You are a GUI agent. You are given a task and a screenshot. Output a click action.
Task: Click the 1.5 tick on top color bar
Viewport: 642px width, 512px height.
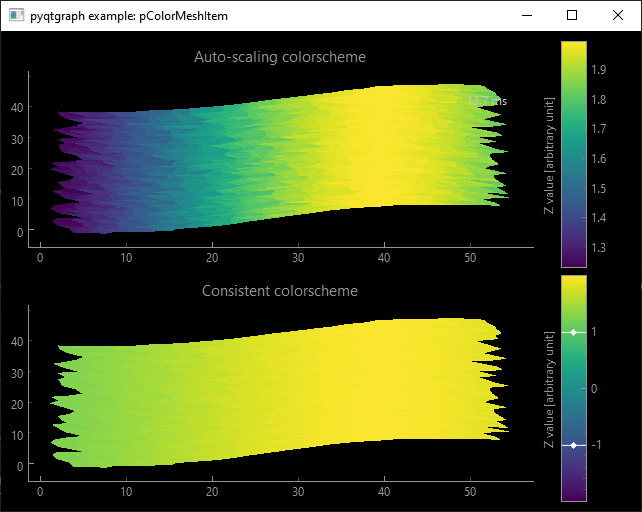(x=598, y=188)
